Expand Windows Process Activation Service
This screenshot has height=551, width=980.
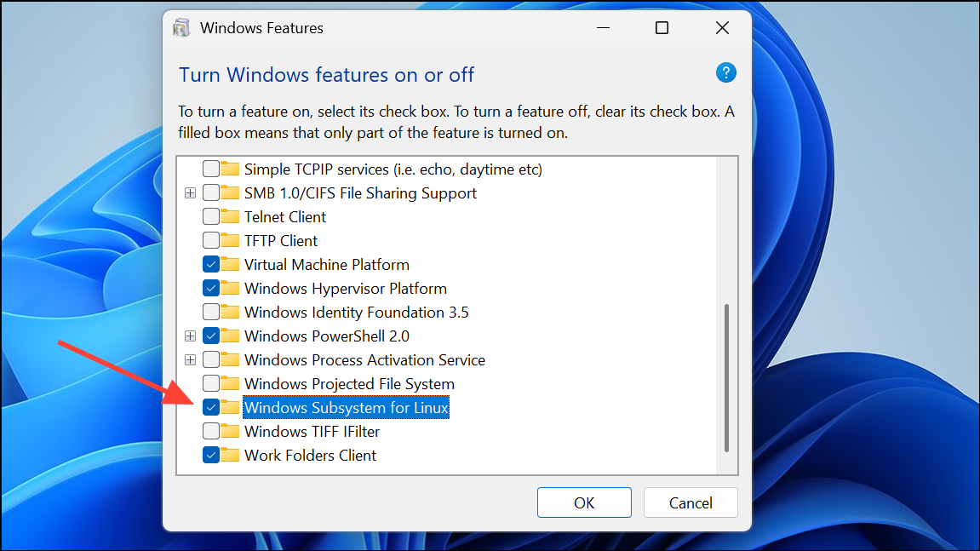pyautogui.click(x=190, y=359)
